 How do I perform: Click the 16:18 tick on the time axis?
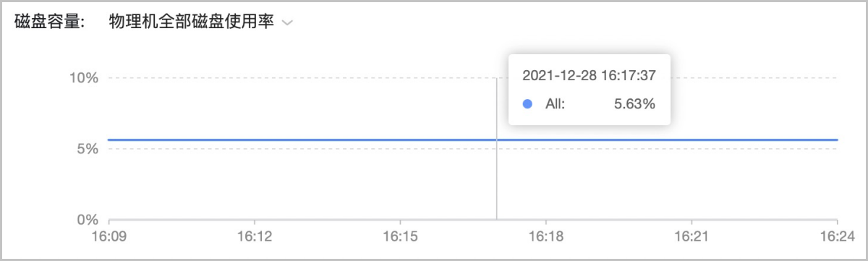pyautogui.click(x=545, y=236)
